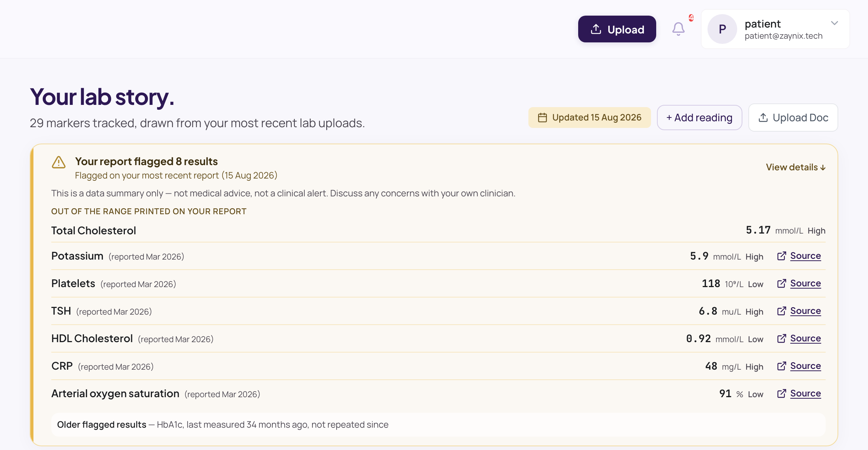Click the patient avatar circle labeled P

click(x=722, y=29)
